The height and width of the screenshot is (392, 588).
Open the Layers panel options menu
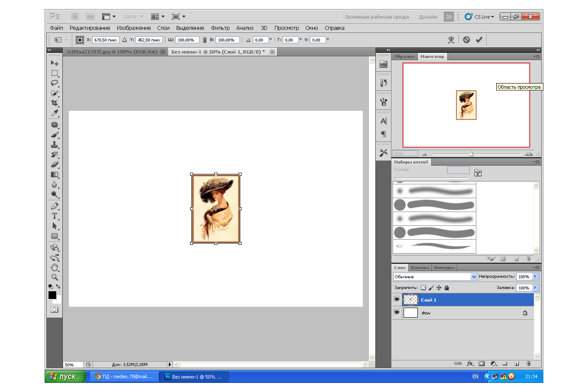click(x=536, y=267)
